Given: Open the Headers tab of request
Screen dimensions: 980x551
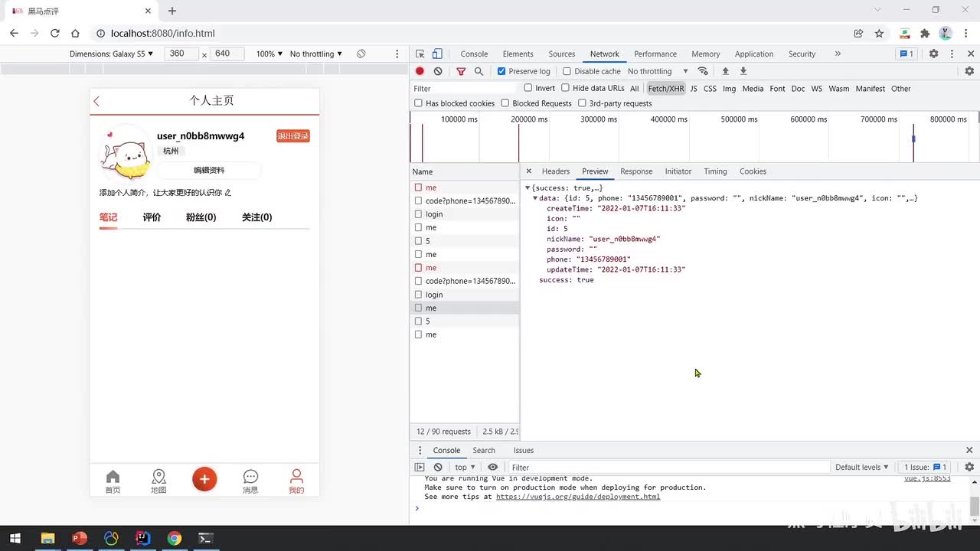Looking at the screenshot, I should (556, 171).
